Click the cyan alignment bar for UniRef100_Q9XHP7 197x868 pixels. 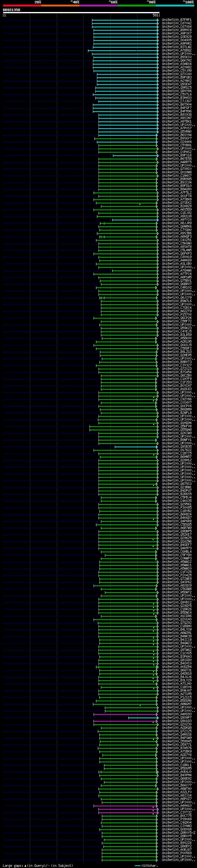pyautogui.click(x=143, y=718)
